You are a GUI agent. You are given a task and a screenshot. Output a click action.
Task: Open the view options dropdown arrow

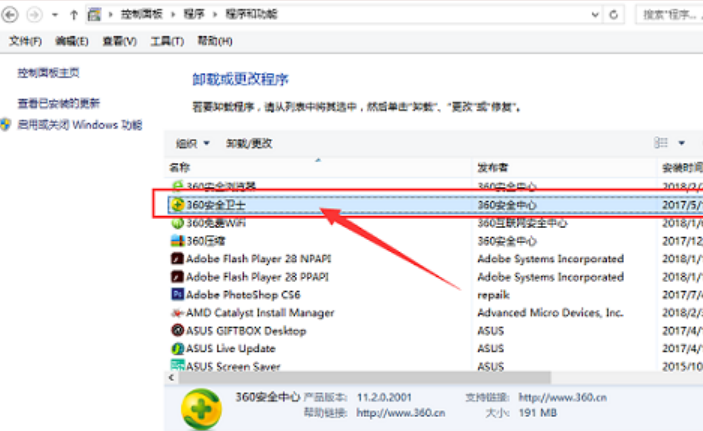[x=682, y=143]
